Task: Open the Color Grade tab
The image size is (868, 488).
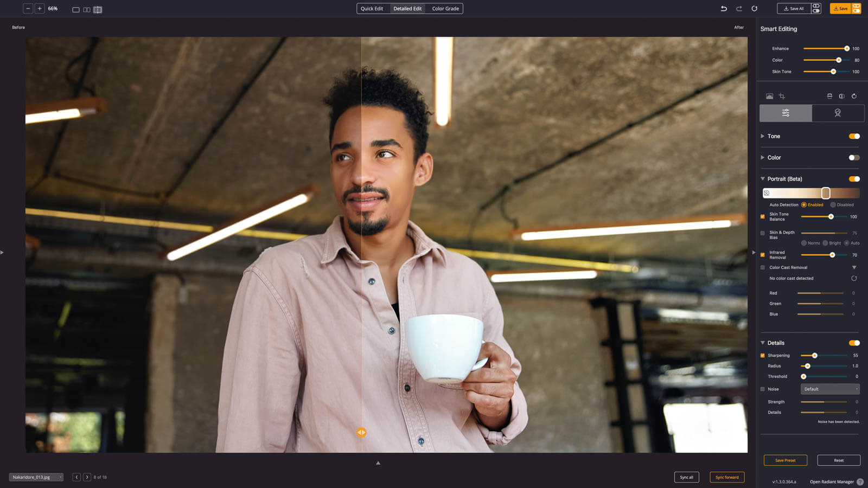Action: click(445, 9)
